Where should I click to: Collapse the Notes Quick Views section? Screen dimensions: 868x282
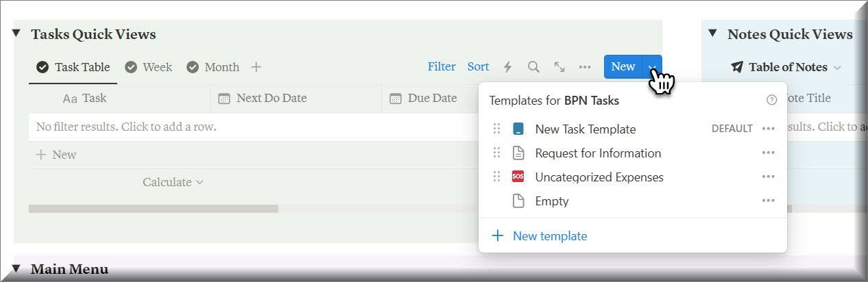[x=713, y=34]
